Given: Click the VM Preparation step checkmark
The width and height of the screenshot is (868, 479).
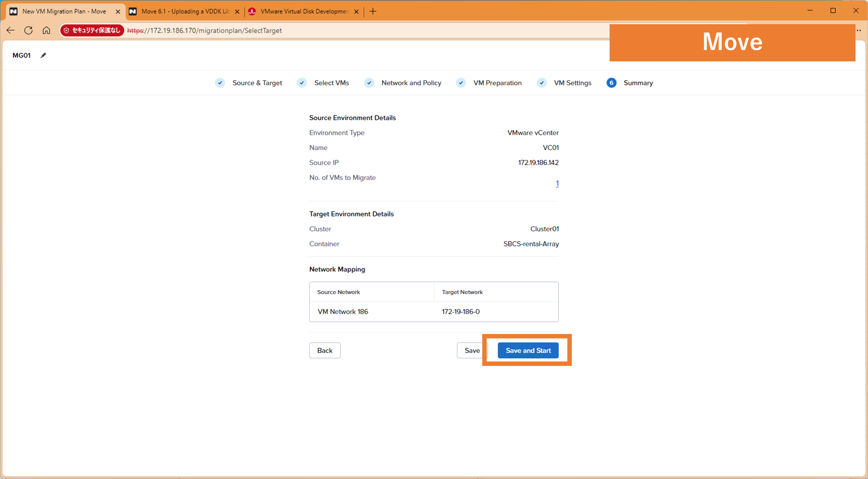Looking at the screenshot, I should 461,83.
